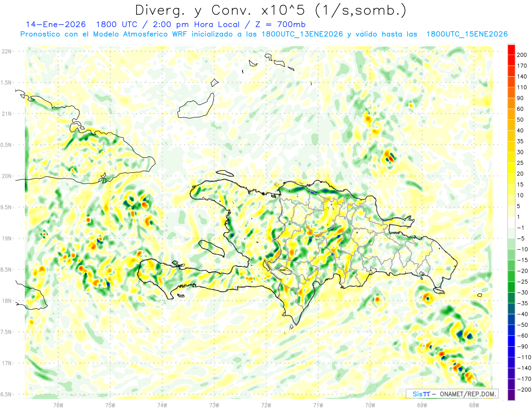Click the dark purple swatch below -200

click(511, 395)
